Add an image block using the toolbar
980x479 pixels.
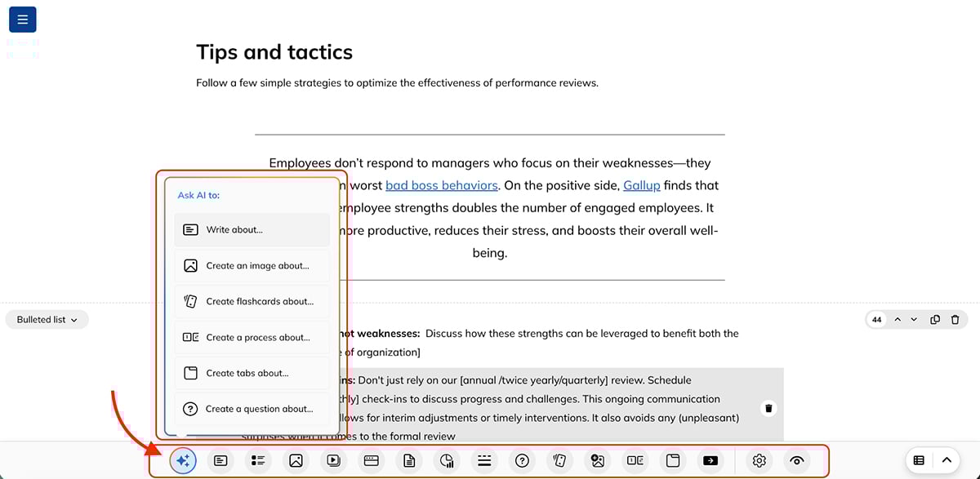296,460
